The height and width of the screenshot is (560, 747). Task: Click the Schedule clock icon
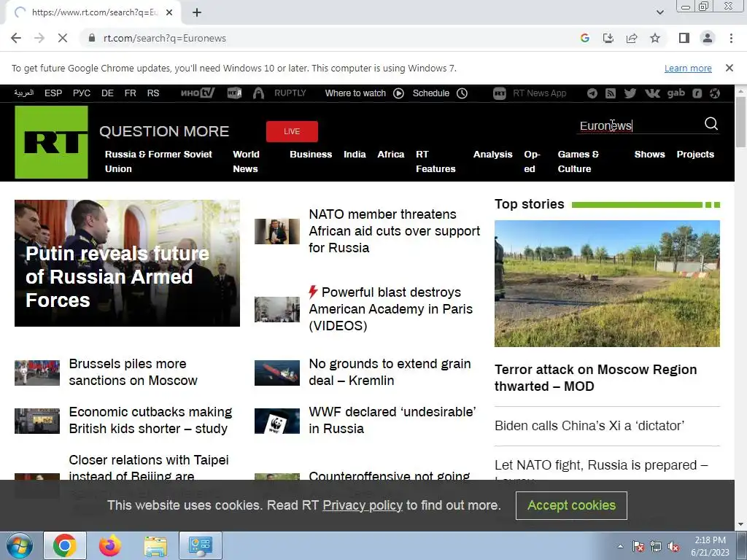point(462,93)
